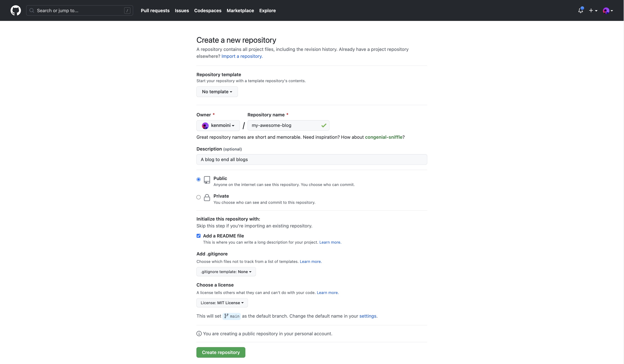Viewport: 624px width, 364px height.
Task: Open the No template dropdown
Action: [x=217, y=92]
